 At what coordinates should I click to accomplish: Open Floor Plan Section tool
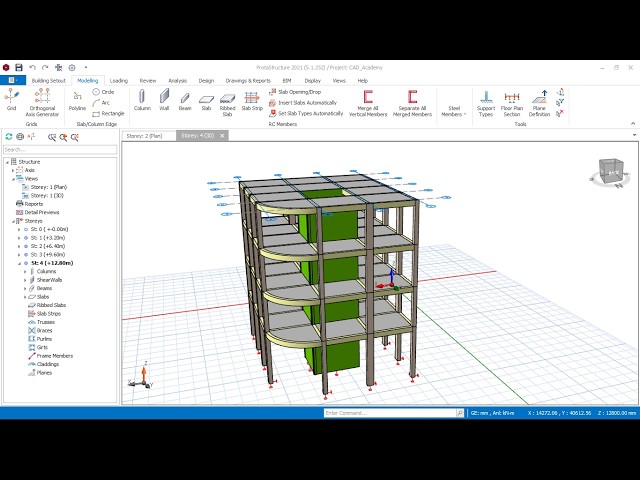(512, 103)
